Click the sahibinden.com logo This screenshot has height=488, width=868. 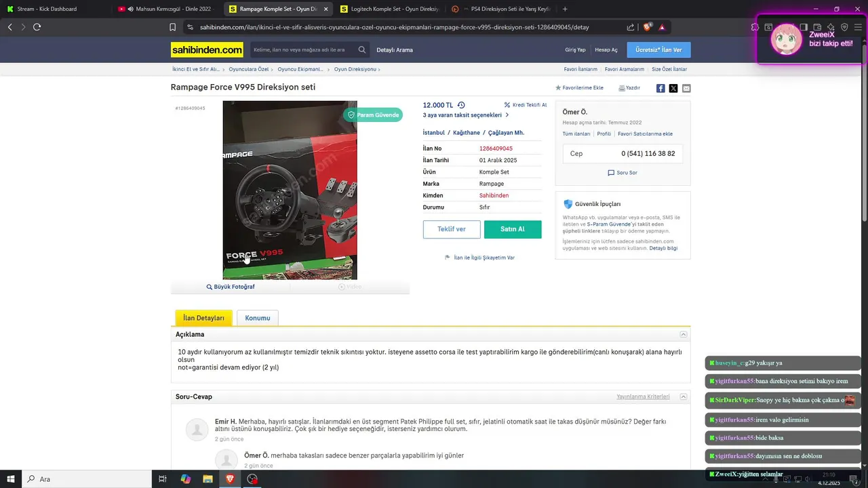(x=207, y=49)
